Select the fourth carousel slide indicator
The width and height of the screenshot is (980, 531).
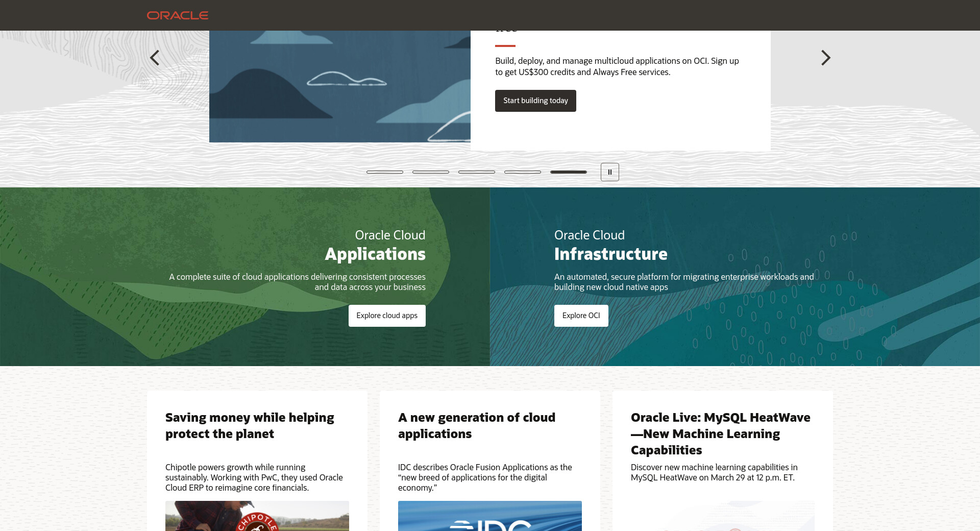pos(523,172)
